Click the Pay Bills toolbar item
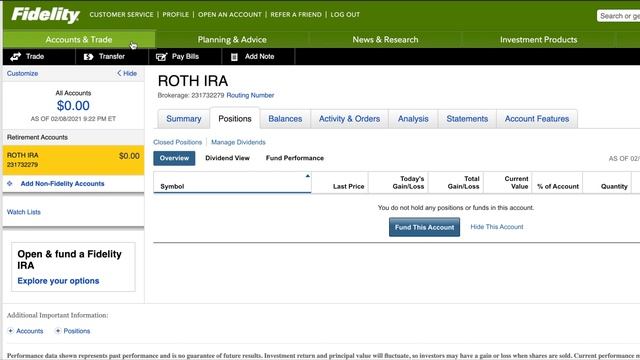The image size is (640, 360). pyautogui.click(x=185, y=57)
